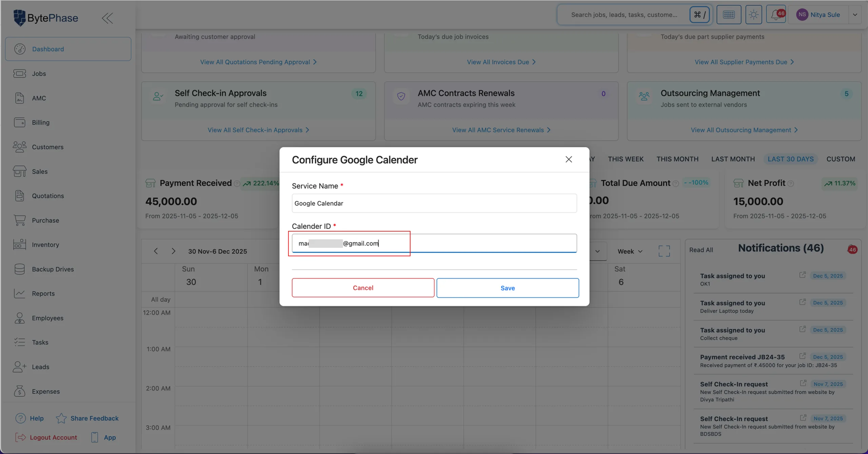Open the Customers section from the sidebar
868x454 pixels.
[48, 147]
